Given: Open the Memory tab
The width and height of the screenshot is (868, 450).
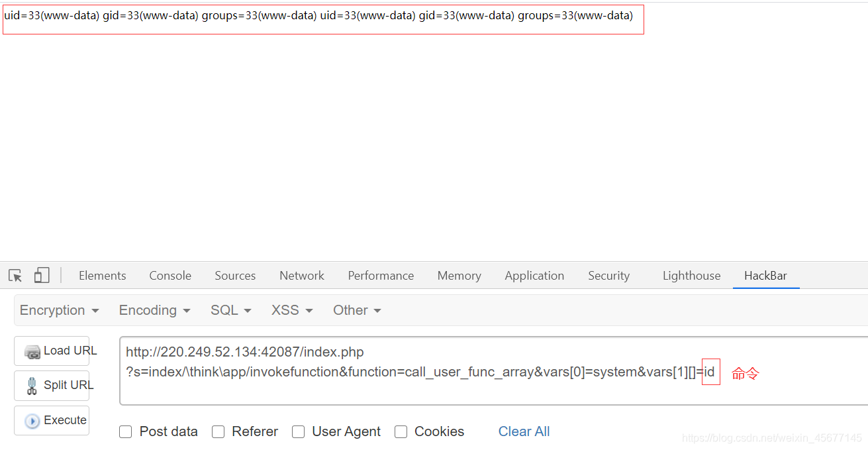Looking at the screenshot, I should pyautogui.click(x=459, y=276).
